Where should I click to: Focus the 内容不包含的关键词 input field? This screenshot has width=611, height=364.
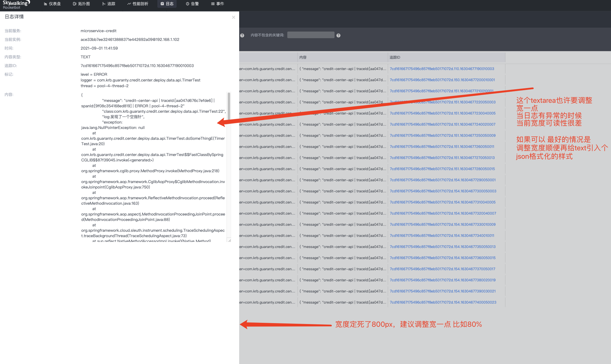tap(310, 35)
